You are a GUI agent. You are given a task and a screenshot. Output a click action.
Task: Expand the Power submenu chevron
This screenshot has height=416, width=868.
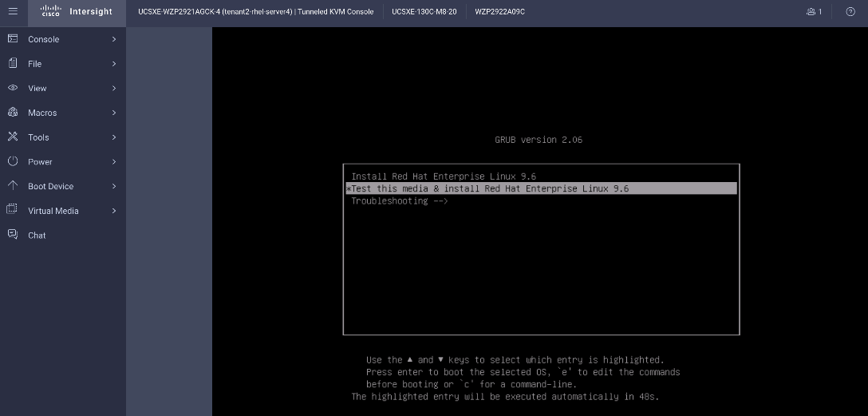(x=114, y=162)
